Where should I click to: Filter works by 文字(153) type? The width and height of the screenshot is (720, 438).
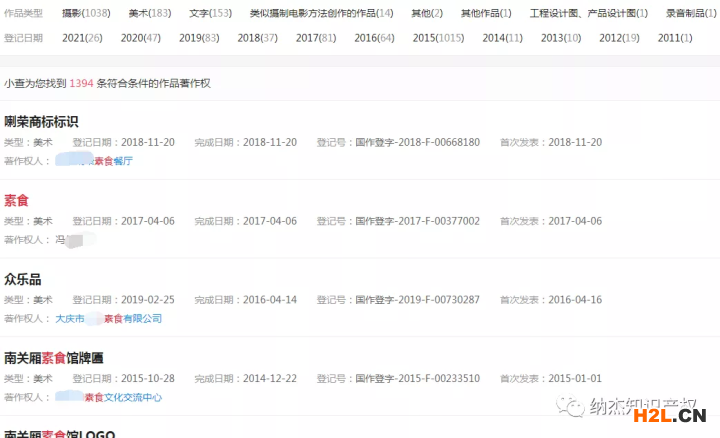[x=210, y=13]
